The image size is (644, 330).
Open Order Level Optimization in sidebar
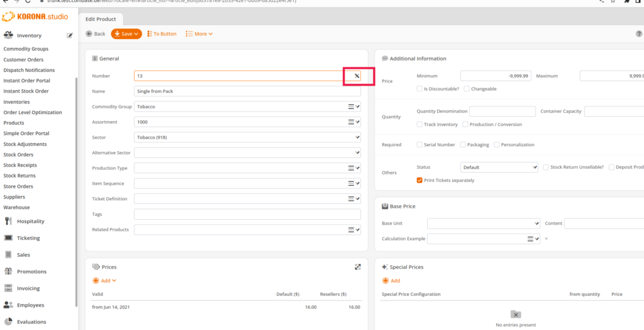[x=33, y=112]
